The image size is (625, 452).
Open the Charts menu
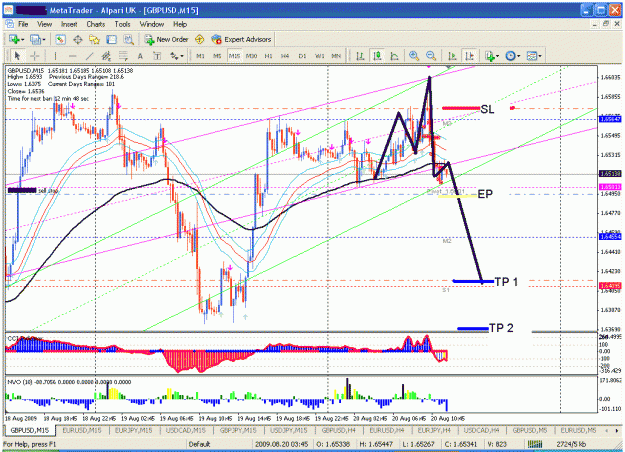point(96,24)
